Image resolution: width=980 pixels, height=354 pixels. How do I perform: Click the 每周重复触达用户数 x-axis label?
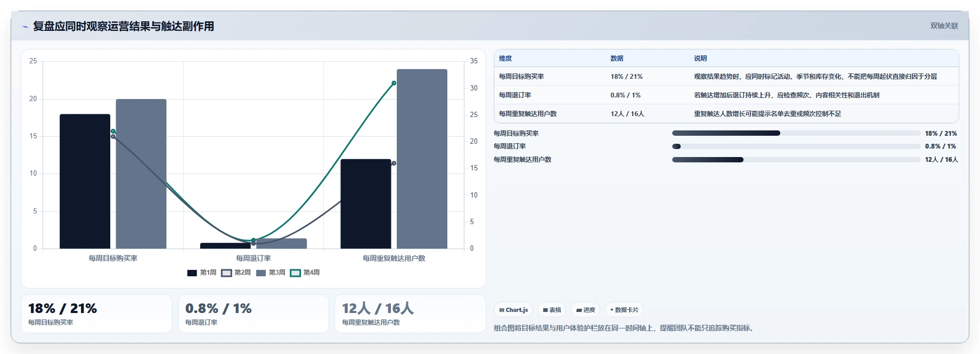pyautogui.click(x=394, y=258)
